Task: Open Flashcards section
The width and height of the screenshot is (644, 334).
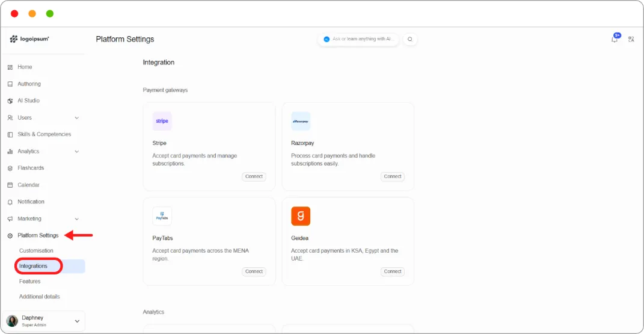Action: tap(31, 168)
